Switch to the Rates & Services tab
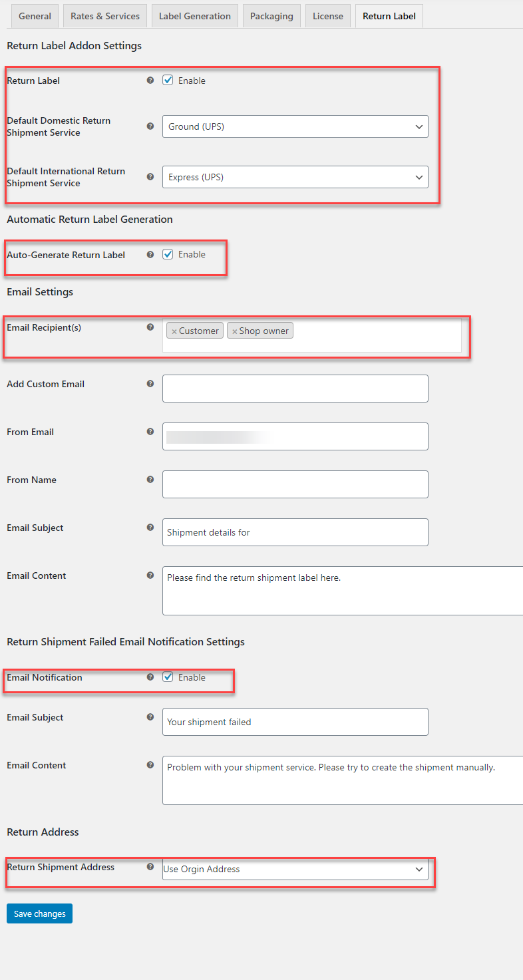 coord(105,16)
